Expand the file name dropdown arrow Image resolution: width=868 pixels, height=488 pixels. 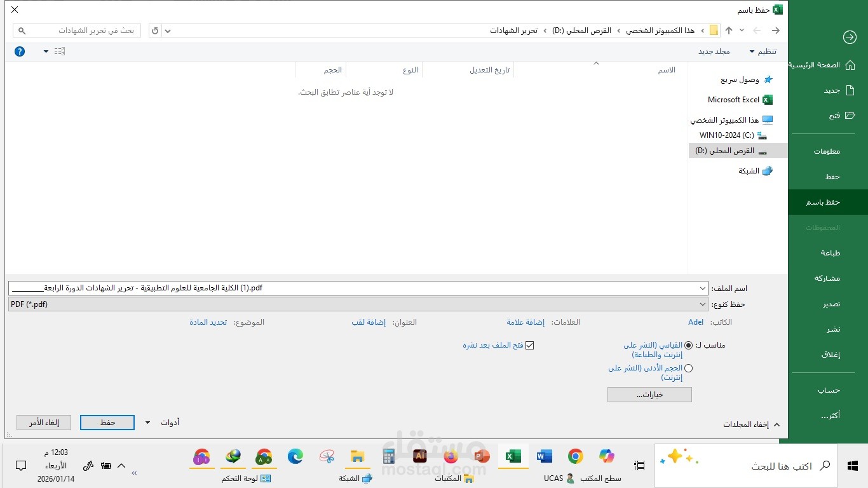point(702,288)
